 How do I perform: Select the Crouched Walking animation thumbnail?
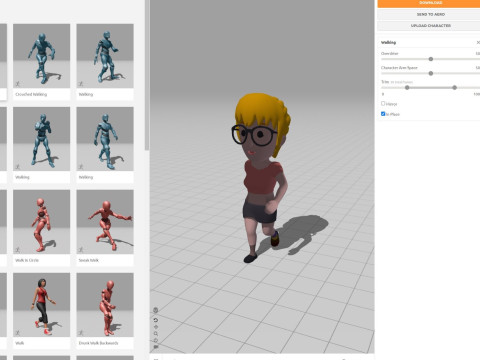point(42,56)
